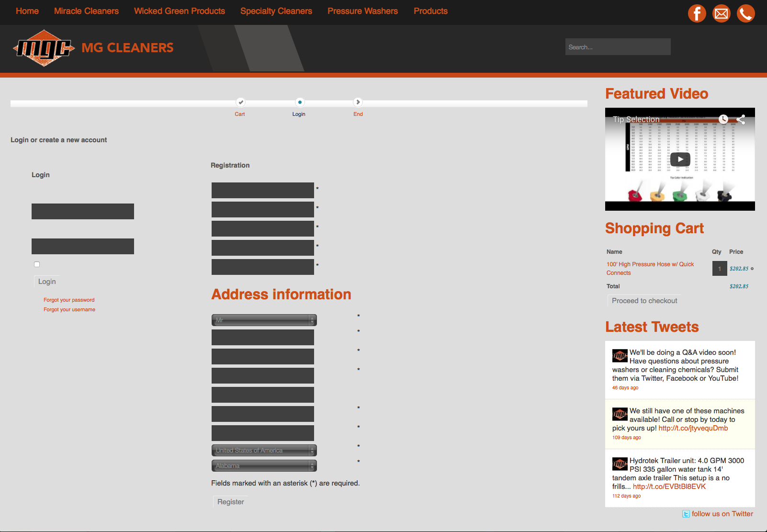Tick the remember me checkbox above Login button
This screenshot has height=532, width=767.
(37, 264)
